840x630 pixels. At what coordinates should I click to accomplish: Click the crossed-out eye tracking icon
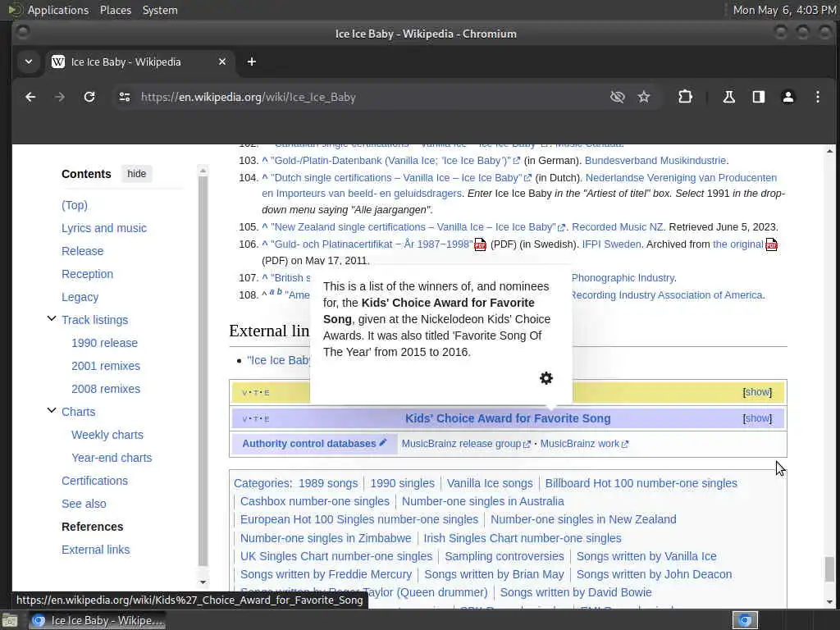617,97
